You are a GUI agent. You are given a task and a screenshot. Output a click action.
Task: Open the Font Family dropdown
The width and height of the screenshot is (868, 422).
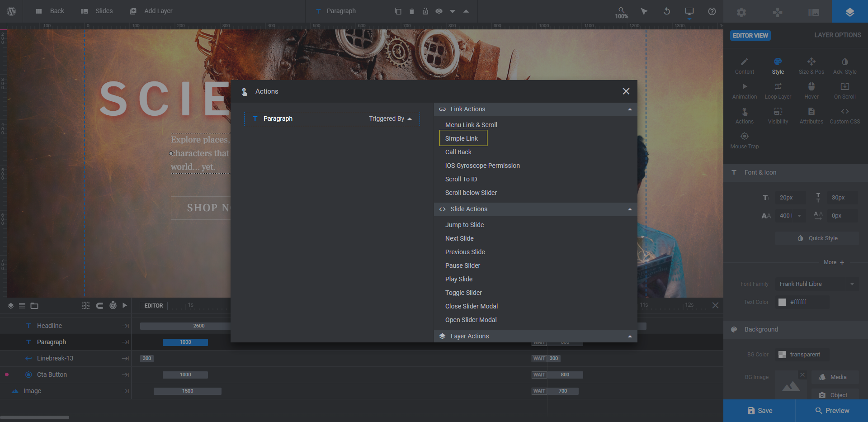(x=817, y=284)
